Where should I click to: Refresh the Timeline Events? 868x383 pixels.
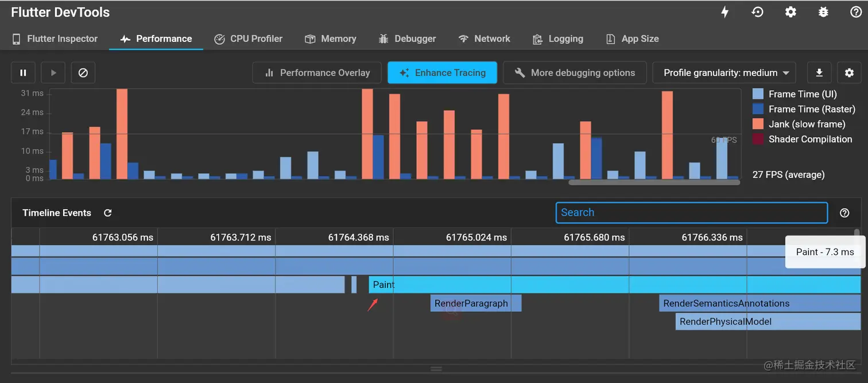(x=107, y=213)
